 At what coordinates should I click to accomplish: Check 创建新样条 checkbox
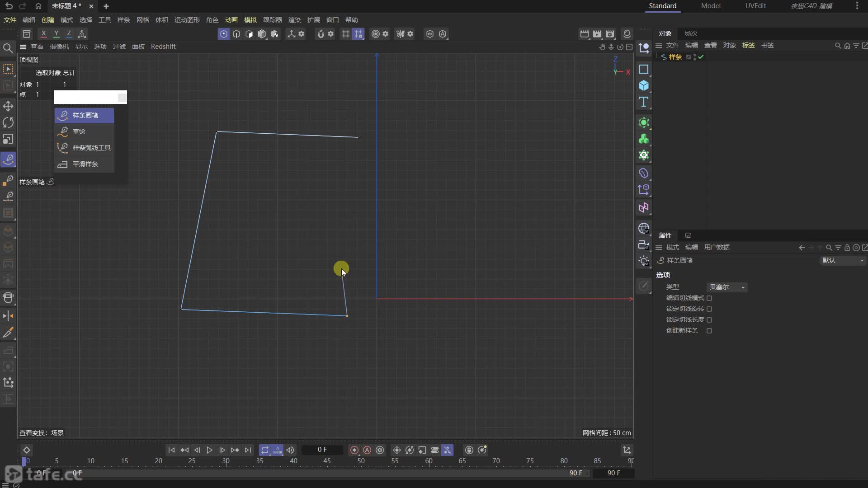pos(709,331)
